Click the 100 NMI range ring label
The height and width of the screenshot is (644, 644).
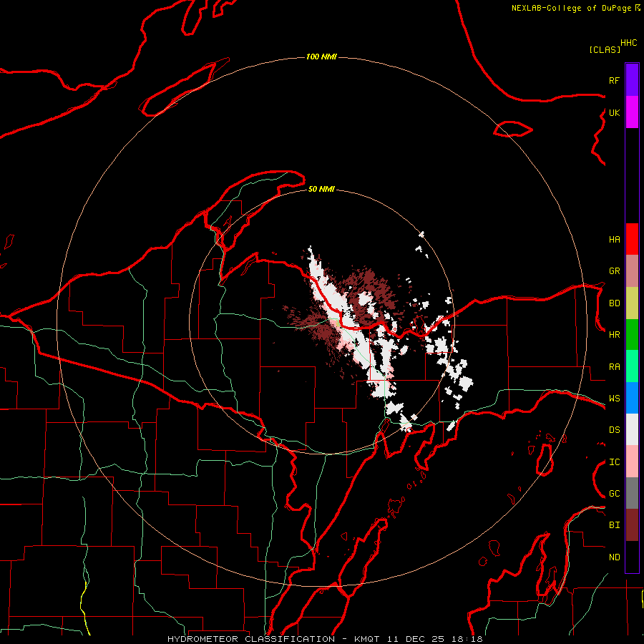pyautogui.click(x=321, y=57)
